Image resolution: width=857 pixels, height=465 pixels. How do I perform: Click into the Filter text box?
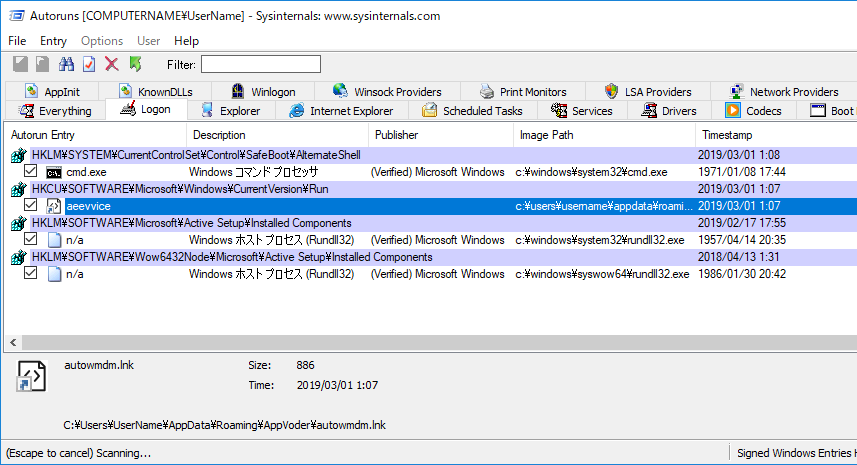click(x=261, y=64)
